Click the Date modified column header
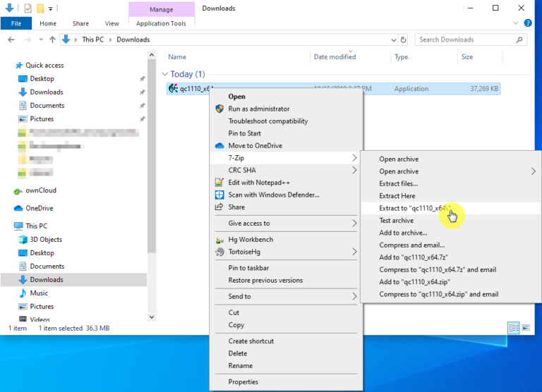 [335, 57]
